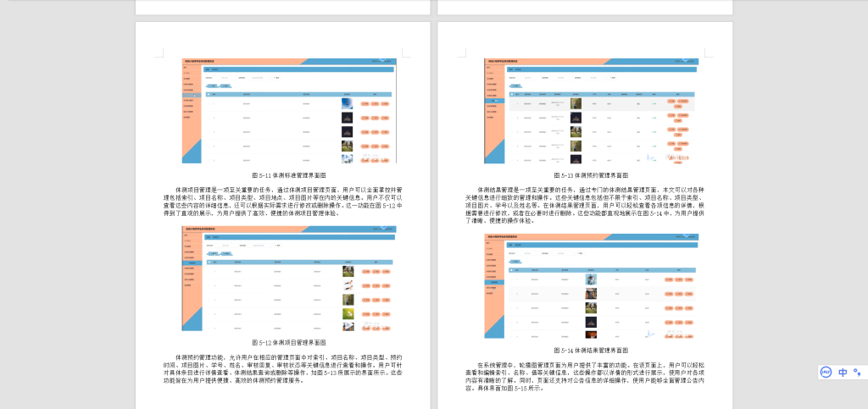Screen dimensions: 868x409
Task: Select the figure 5-12 screenshot image
Action: coord(289,279)
